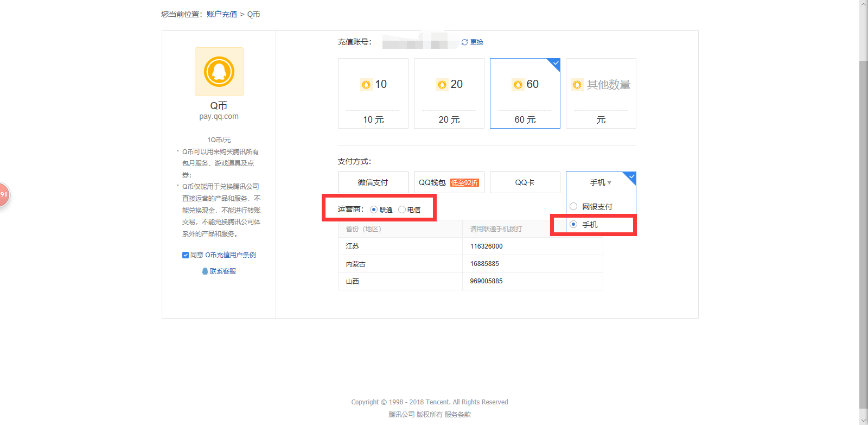The width and height of the screenshot is (868, 425).
Task: Choose the 网银支付 radio option
Action: [x=573, y=206]
